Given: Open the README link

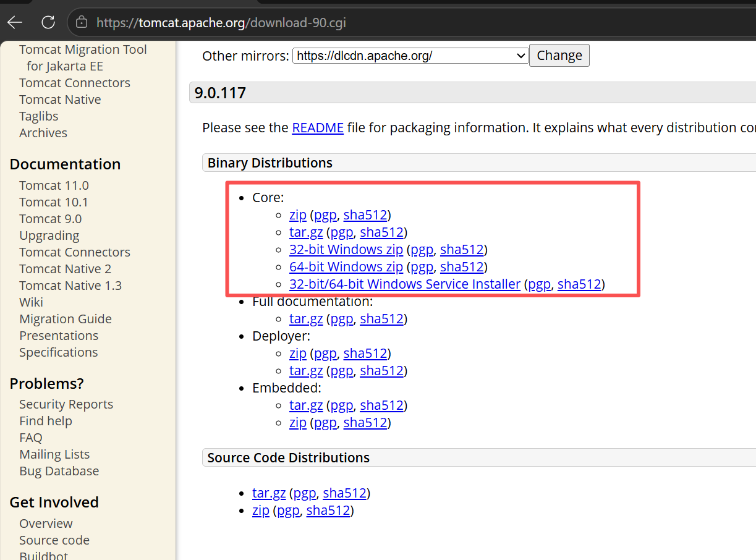Looking at the screenshot, I should [318, 128].
